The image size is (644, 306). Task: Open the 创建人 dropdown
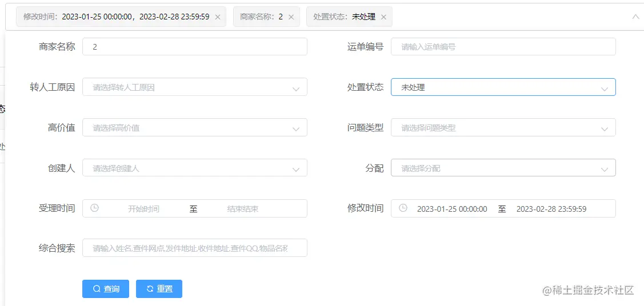(195, 168)
